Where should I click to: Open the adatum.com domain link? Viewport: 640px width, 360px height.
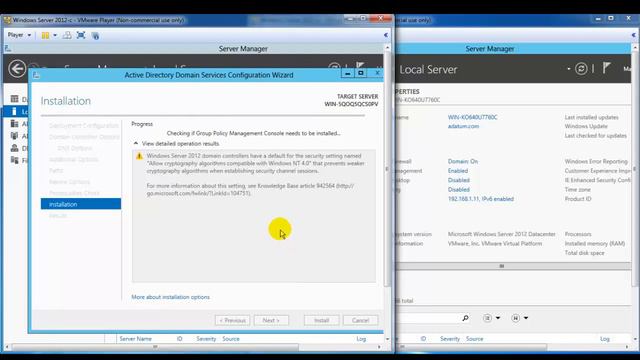click(x=463, y=126)
